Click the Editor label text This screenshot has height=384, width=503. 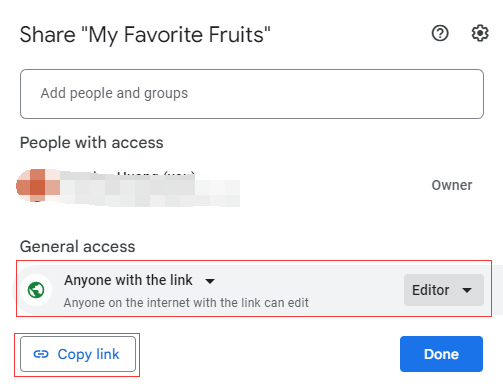(430, 290)
